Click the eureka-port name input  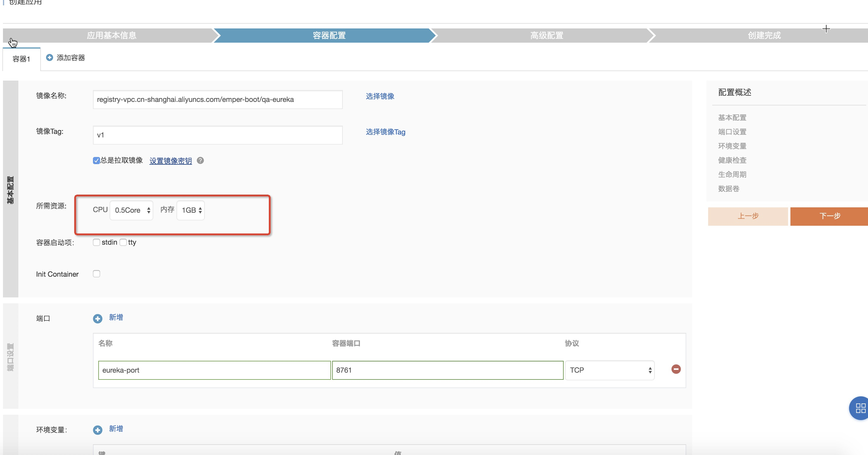coord(214,370)
